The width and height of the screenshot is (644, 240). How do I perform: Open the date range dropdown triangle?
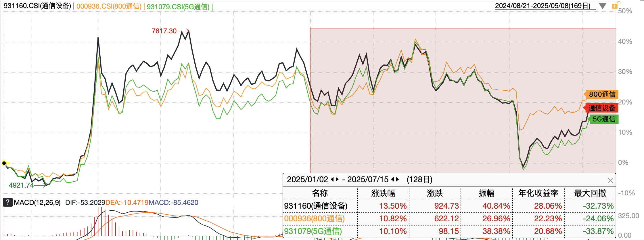click(603, 6)
